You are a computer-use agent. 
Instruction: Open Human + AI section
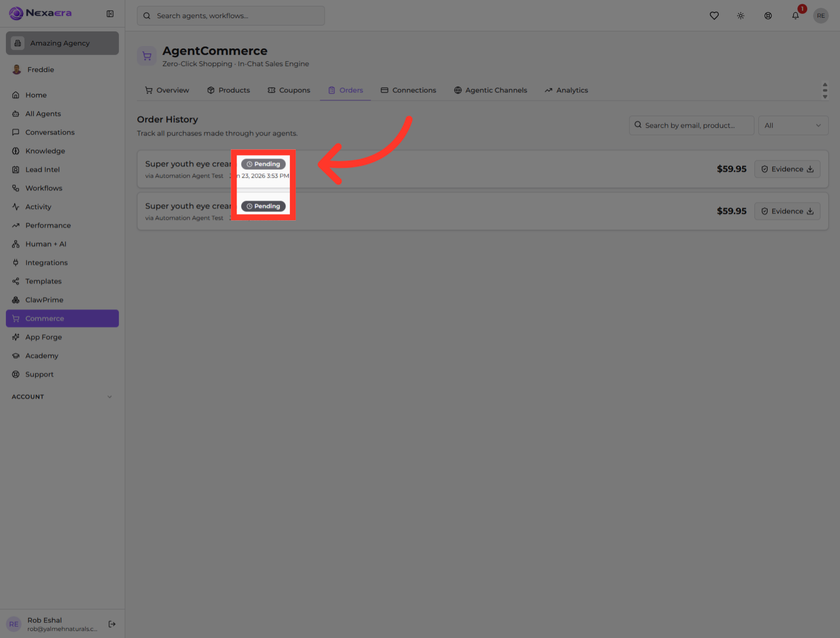click(63, 244)
